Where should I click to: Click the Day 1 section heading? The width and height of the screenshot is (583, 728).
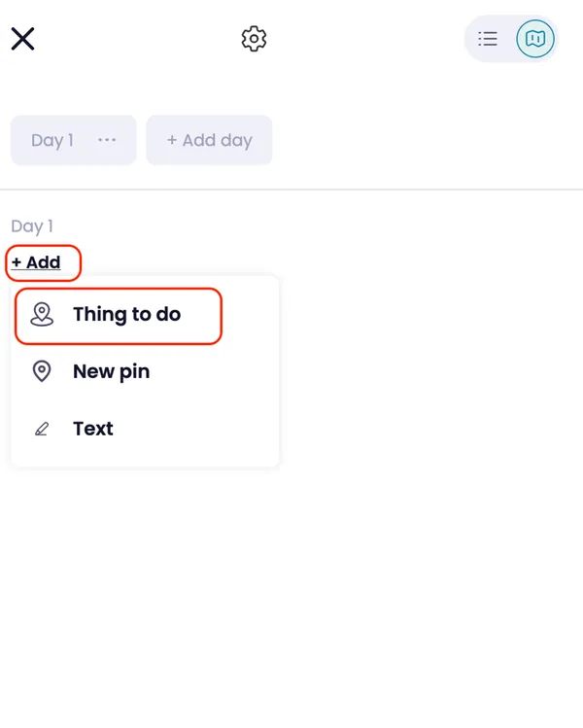(x=32, y=226)
